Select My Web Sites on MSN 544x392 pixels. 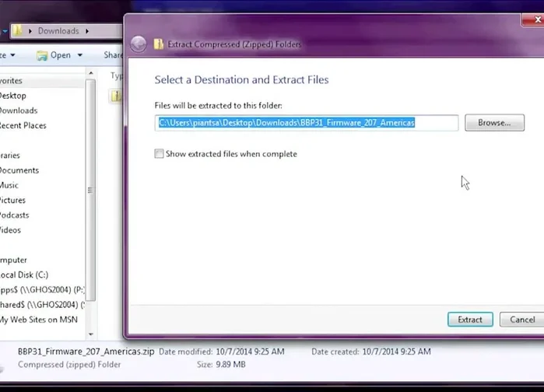[38, 319]
